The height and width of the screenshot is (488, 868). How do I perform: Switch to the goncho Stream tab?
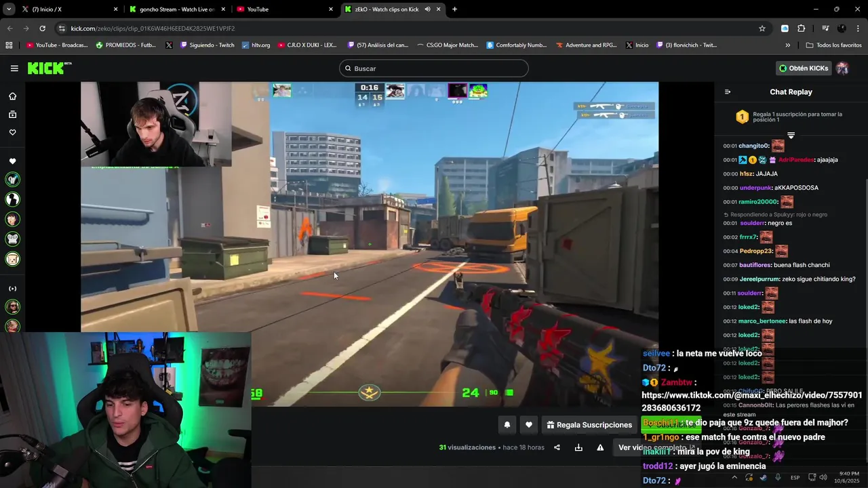coord(176,9)
